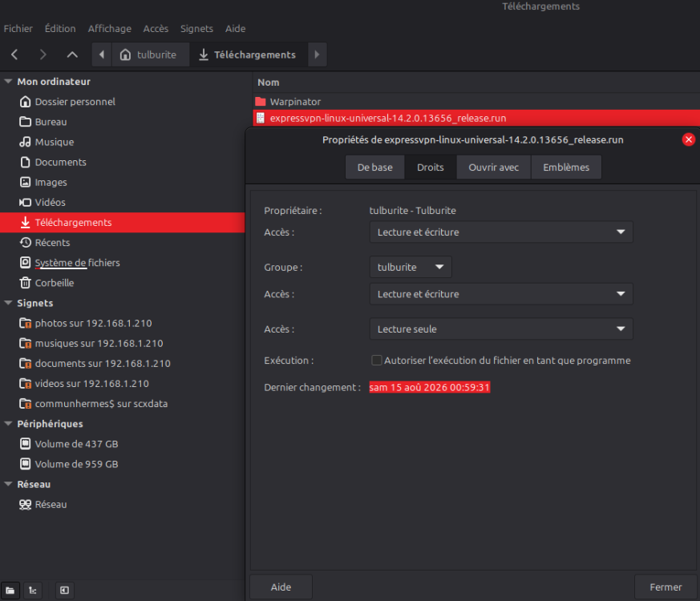Open the Aide menu
Screen dimensions: 700x601
tap(235, 29)
